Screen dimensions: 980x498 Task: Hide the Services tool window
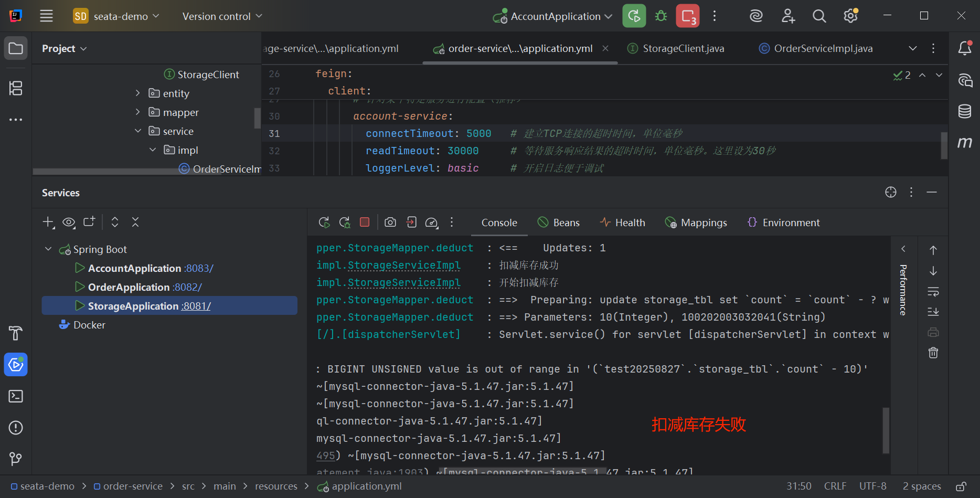pyautogui.click(x=932, y=192)
